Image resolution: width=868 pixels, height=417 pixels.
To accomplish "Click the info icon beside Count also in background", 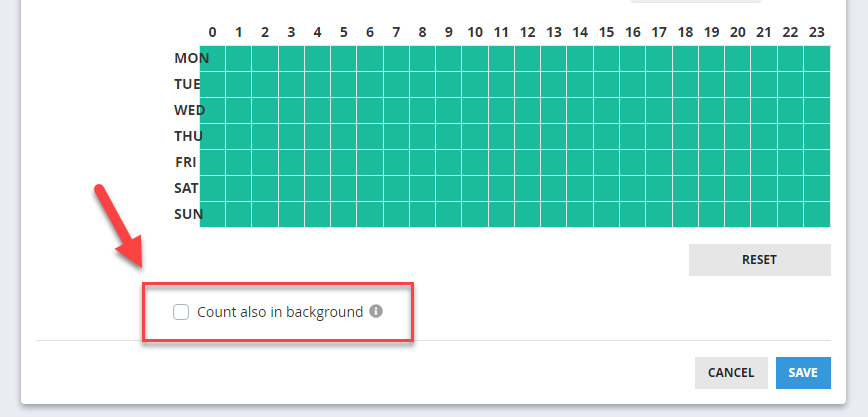I will click(x=376, y=311).
